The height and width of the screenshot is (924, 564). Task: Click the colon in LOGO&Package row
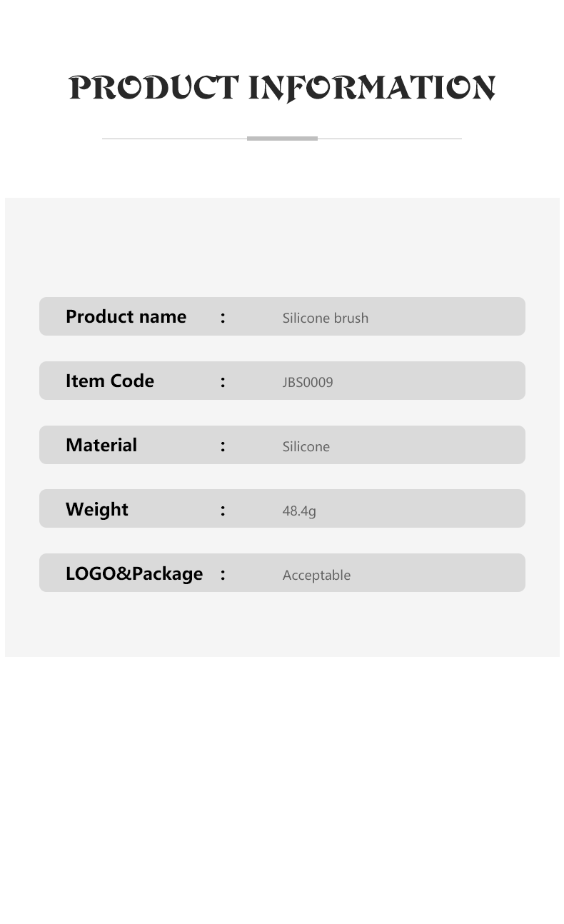[x=223, y=575]
